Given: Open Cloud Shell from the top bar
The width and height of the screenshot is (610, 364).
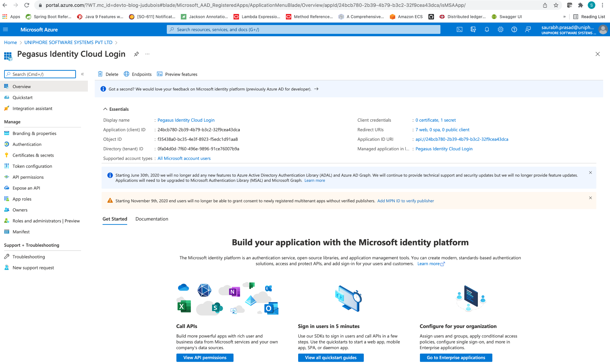Looking at the screenshot, I should point(460,29).
